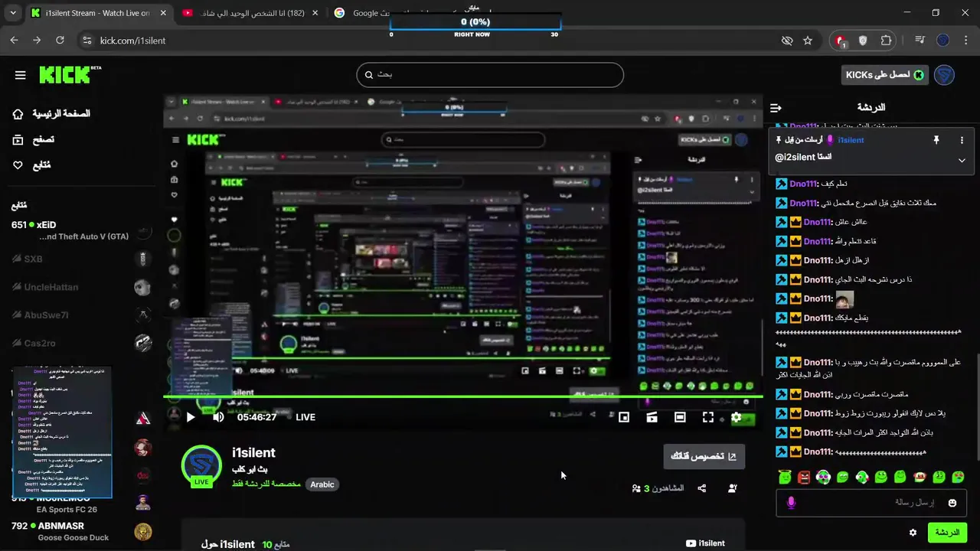The height and width of the screenshot is (551, 980).
Task: Enable picture-in-picture in player controls
Action: [624, 417]
